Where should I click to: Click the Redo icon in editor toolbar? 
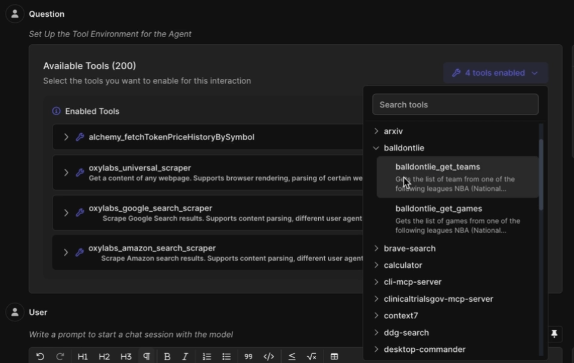[60, 356]
